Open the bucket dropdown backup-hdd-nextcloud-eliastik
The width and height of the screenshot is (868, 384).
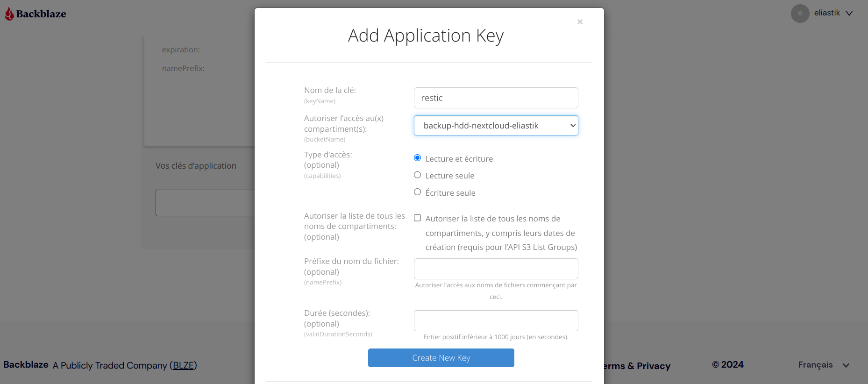pyautogui.click(x=496, y=126)
